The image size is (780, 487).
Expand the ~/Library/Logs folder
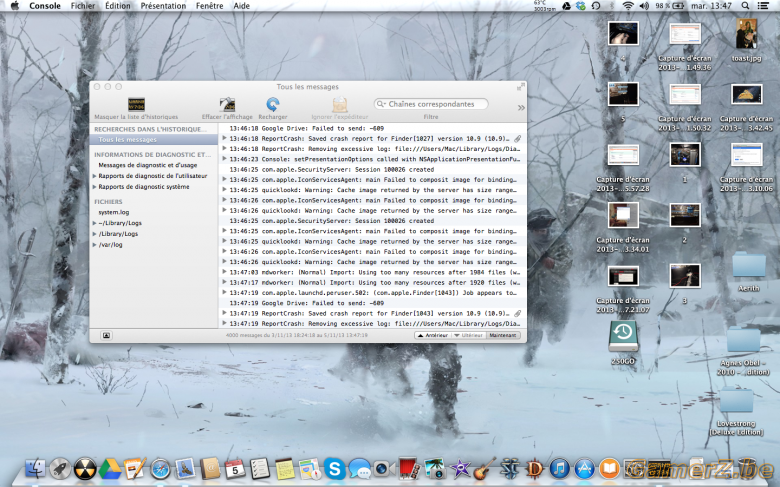tap(95, 223)
